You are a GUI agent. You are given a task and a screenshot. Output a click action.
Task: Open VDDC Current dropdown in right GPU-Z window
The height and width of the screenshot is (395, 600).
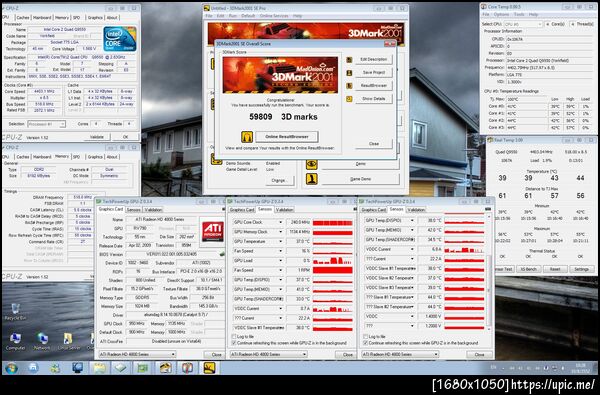coord(412,249)
